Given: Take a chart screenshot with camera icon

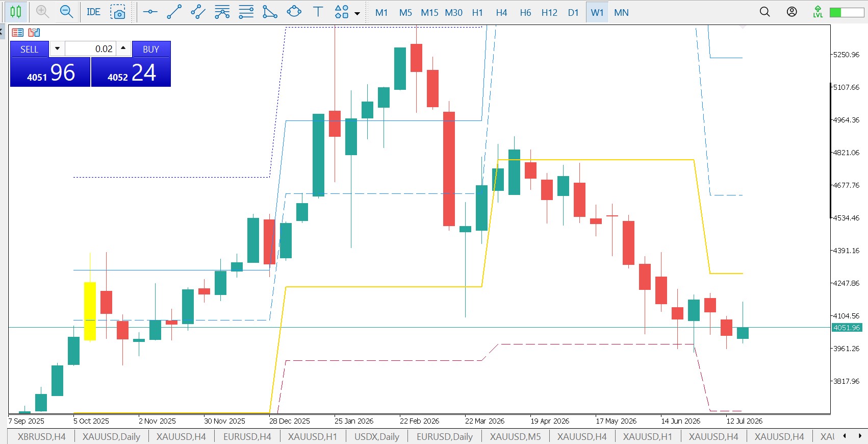Looking at the screenshot, I should point(118,12).
